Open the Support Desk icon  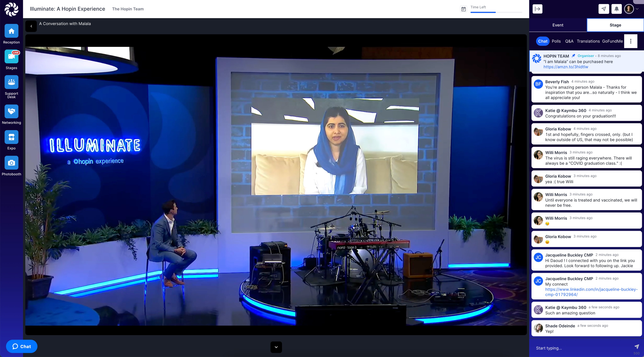tap(11, 82)
